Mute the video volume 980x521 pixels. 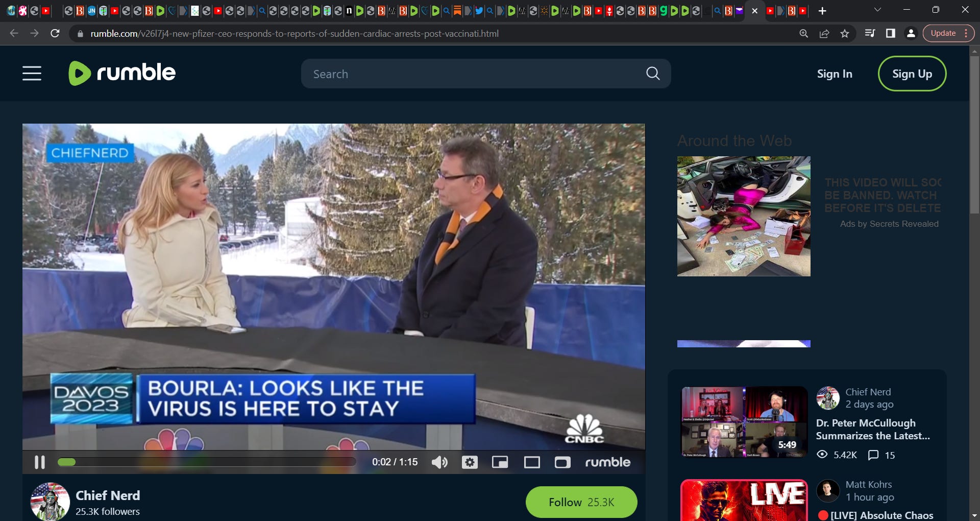439,462
